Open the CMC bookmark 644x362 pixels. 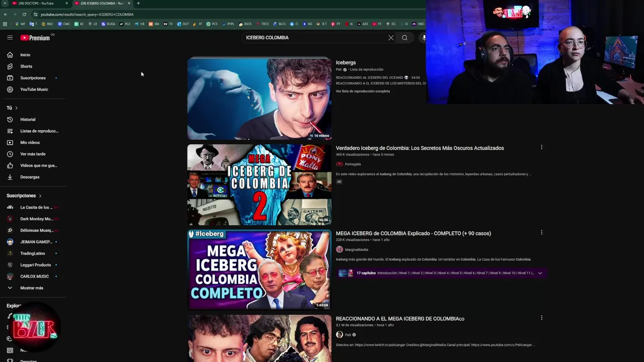click(x=64, y=24)
